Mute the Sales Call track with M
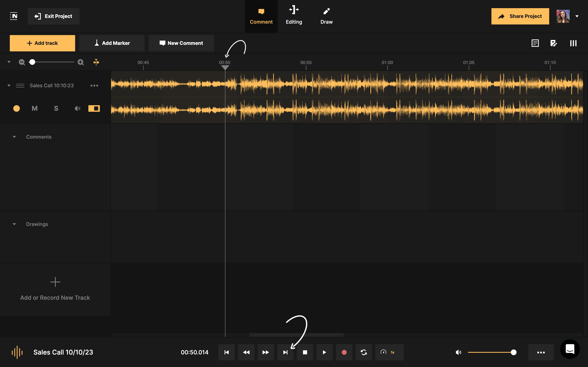Screen dimensions: 588x367 point(35,108)
